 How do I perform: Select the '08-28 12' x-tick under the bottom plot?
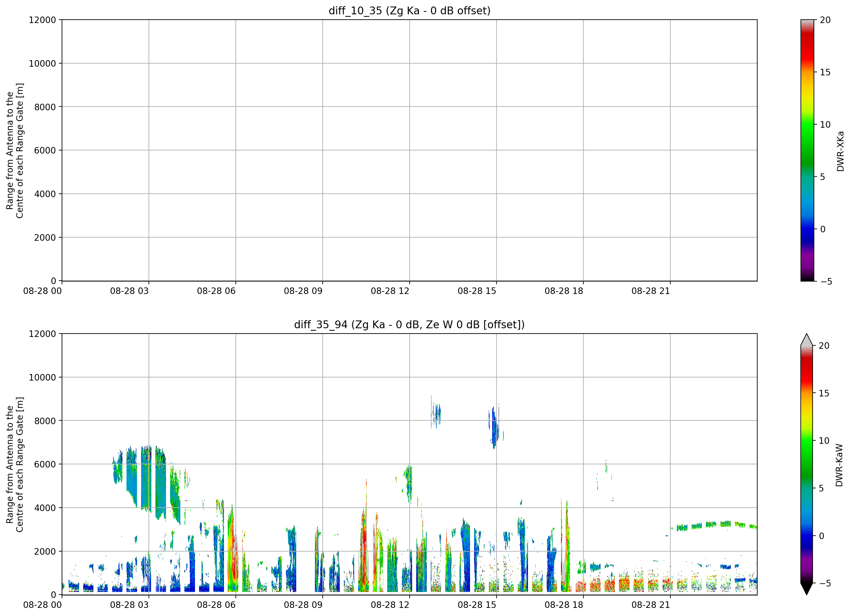click(x=390, y=605)
